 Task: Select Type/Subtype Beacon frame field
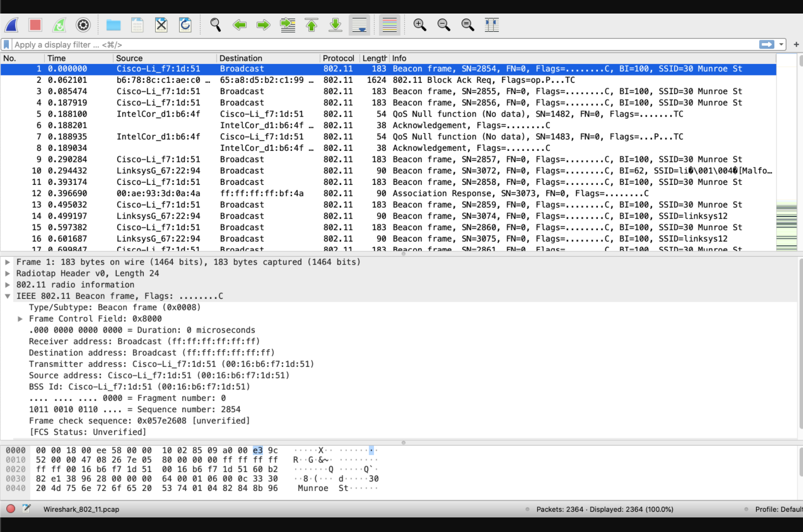coord(115,308)
